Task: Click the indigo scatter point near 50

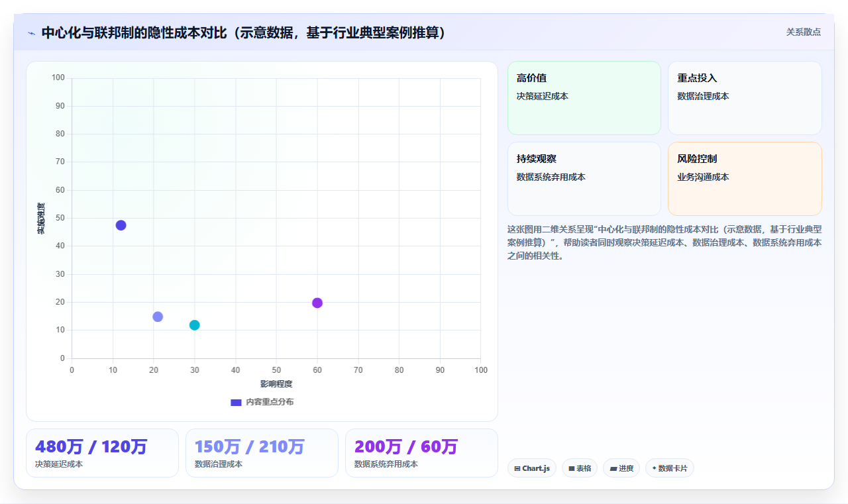Action: [x=121, y=225]
